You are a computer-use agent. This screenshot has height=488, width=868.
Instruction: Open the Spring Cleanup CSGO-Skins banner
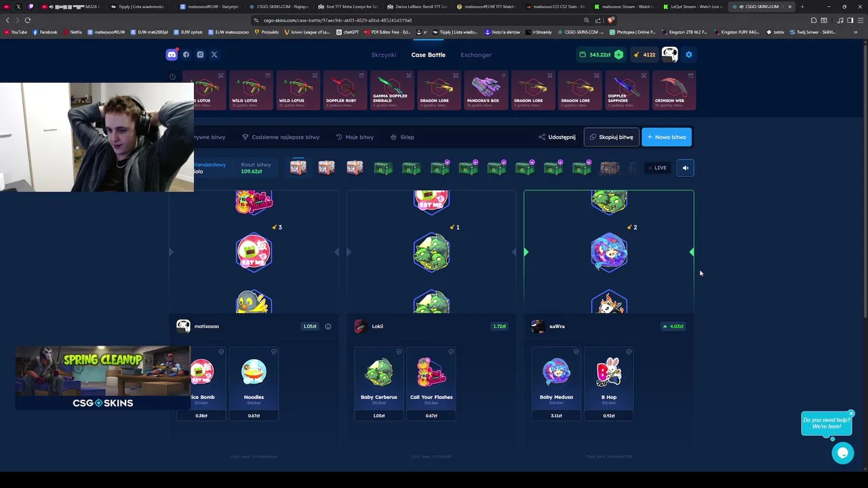(102, 378)
